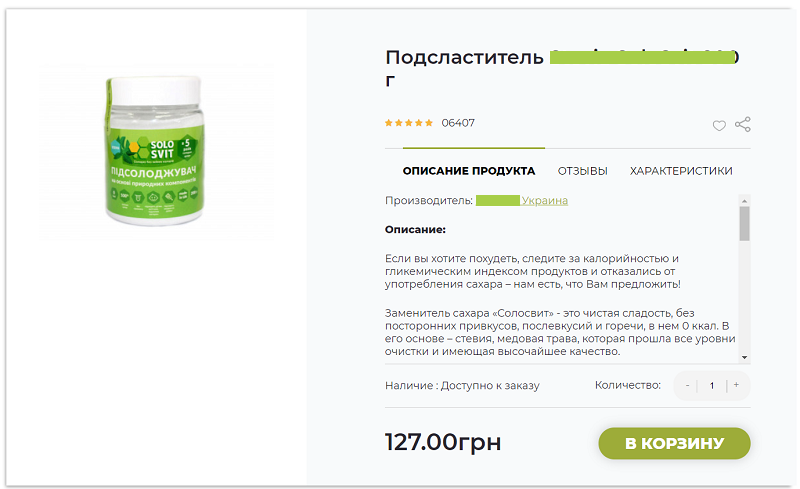The width and height of the screenshot is (800, 489).
Task: Click the description scrollbar thumb
Action: coord(744,224)
